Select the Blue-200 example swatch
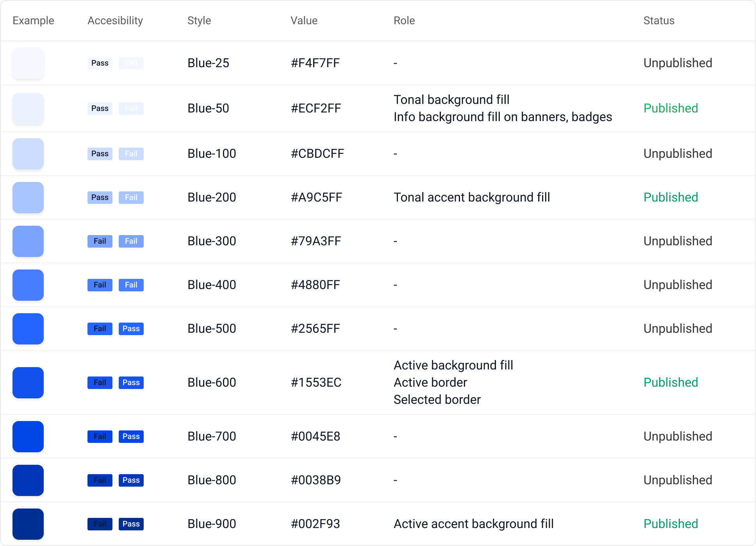The width and height of the screenshot is (756, 546). 28,198
